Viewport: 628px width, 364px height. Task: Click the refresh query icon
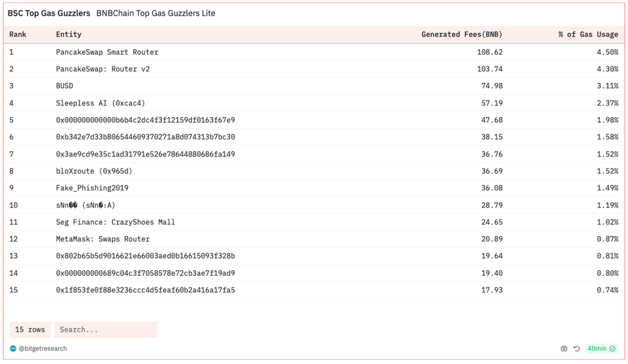577,349
